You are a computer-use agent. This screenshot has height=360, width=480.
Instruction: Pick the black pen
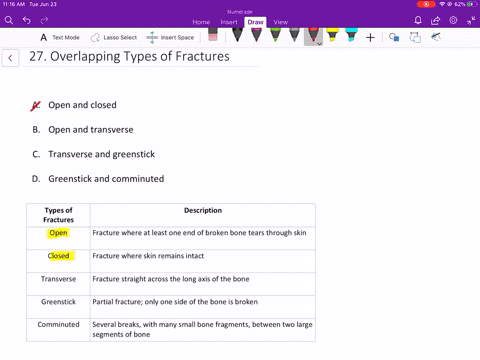pyautogui.click(x=237, y=35)
